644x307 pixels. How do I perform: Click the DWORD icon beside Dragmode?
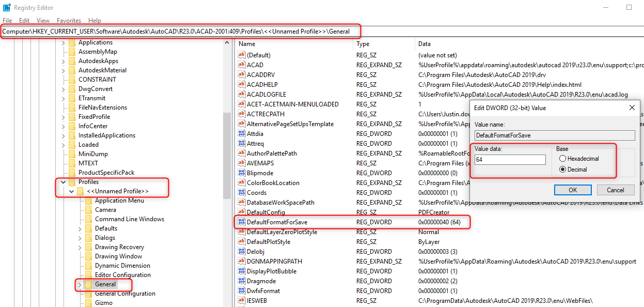click(241, 281)
